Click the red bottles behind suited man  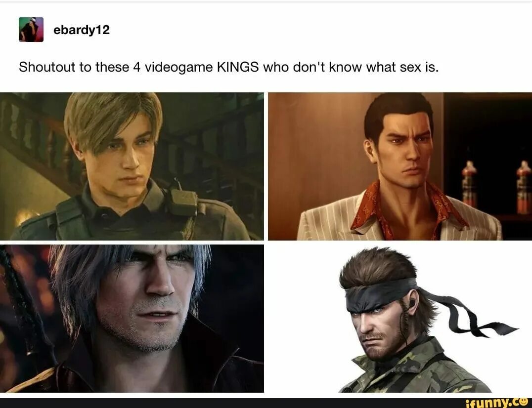coord(496,188)
